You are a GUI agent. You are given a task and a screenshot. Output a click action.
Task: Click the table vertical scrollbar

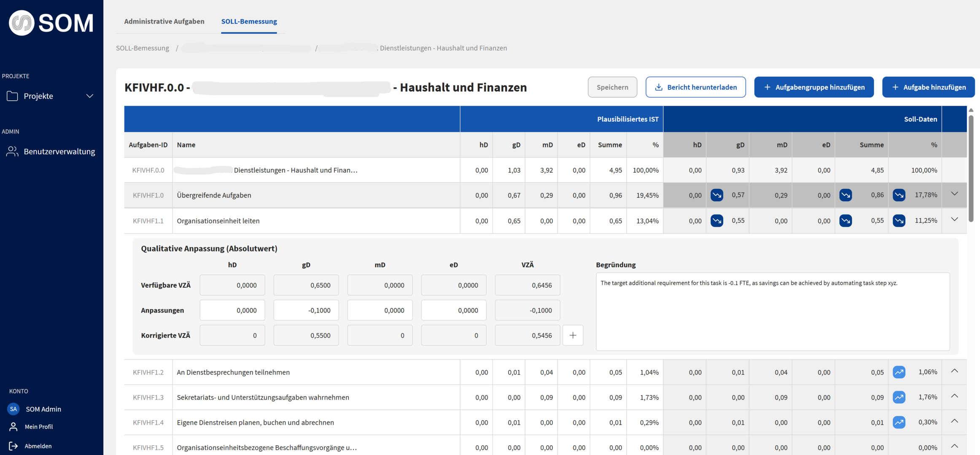(x=971, y=169)
